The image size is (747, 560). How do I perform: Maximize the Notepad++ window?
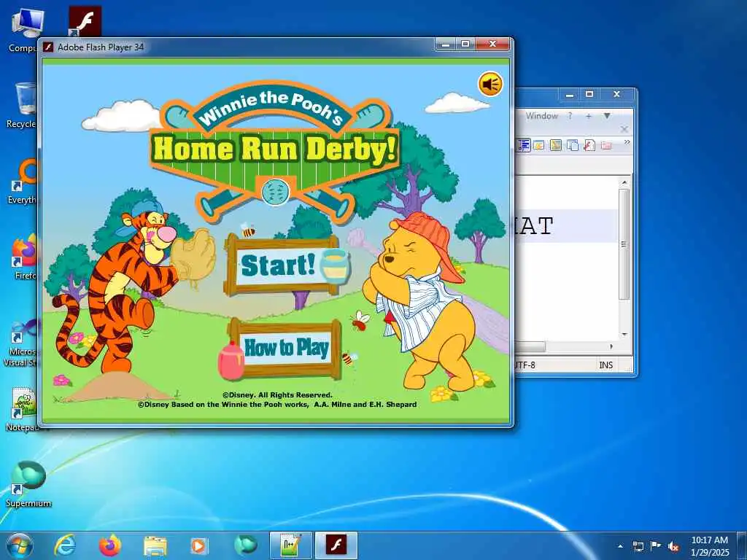click(589, 94)
